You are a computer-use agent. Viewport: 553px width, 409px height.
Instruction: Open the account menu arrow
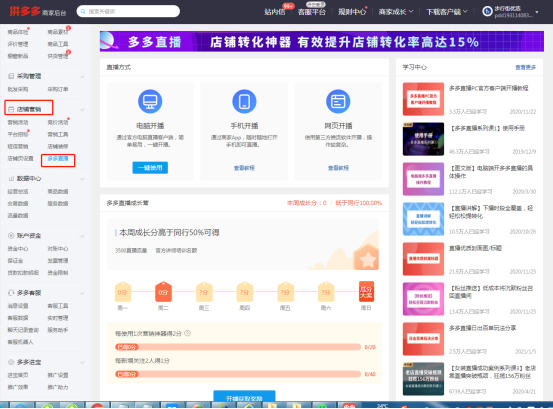point(537,12)
